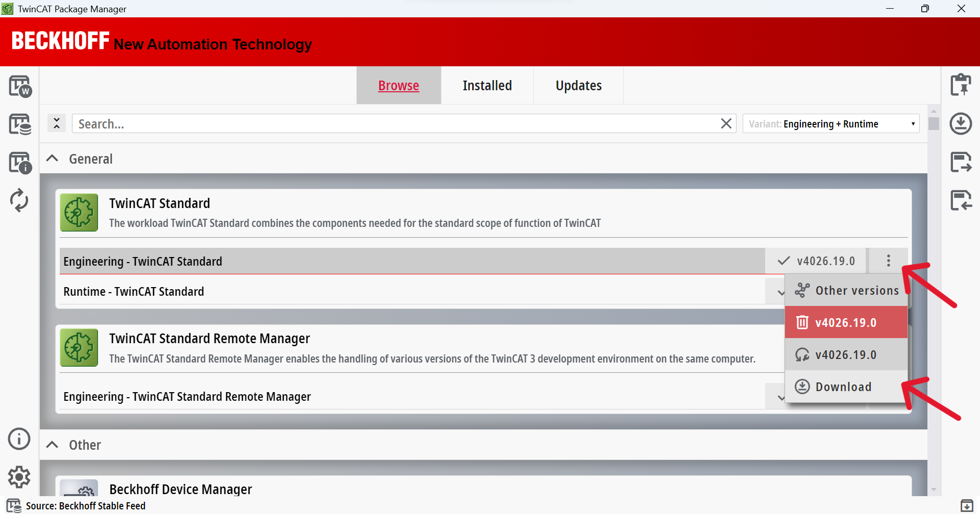The width and height of the screenshot is (980, 514).
Task: Open the feed sources icon in sidebar
Action: click(20, 124)
